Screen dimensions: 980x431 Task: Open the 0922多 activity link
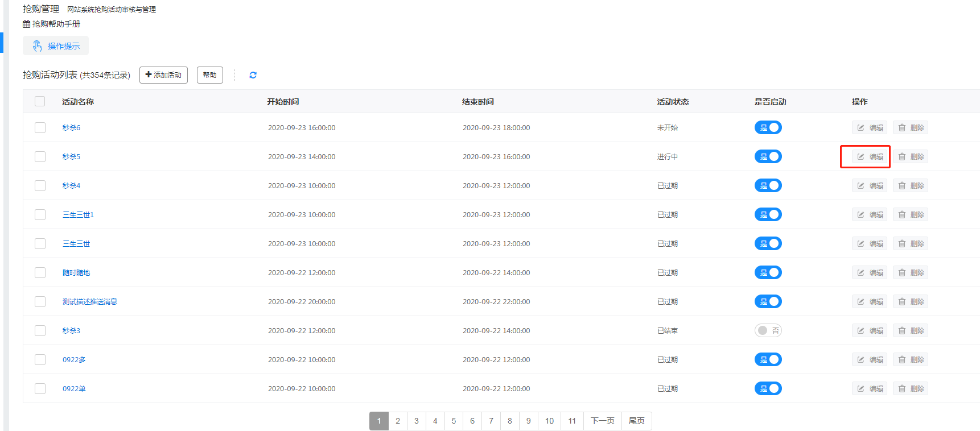click(74, 360)
